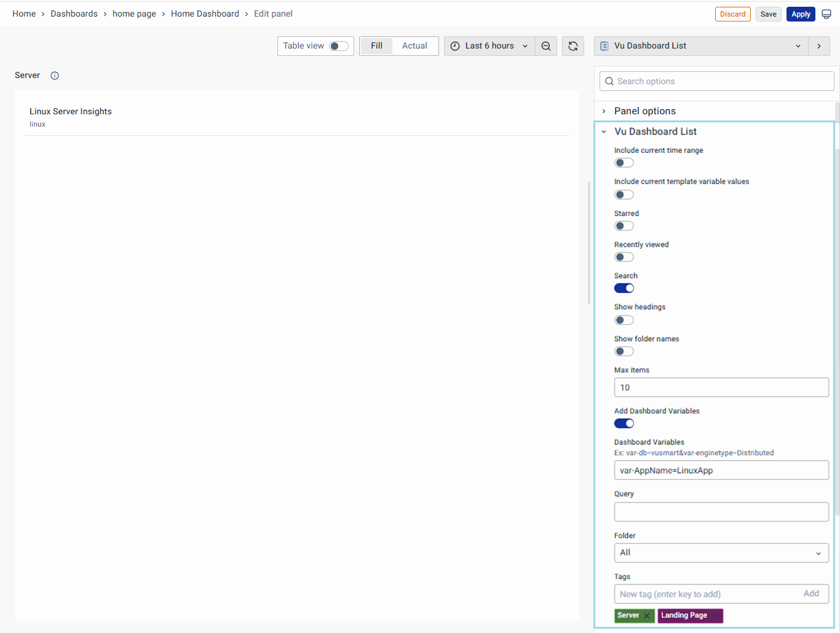Open the Folder dropdown showing All

721,552
